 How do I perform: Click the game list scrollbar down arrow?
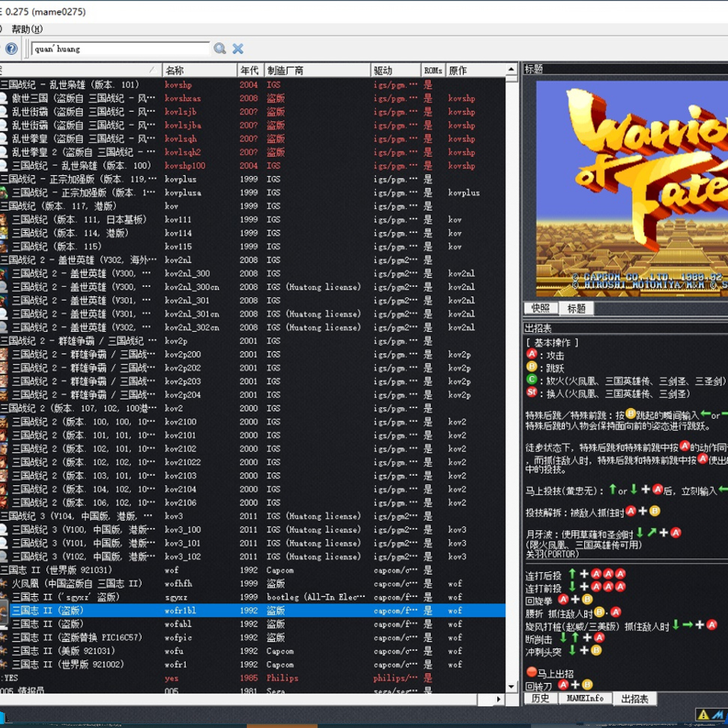click(512, 687)
